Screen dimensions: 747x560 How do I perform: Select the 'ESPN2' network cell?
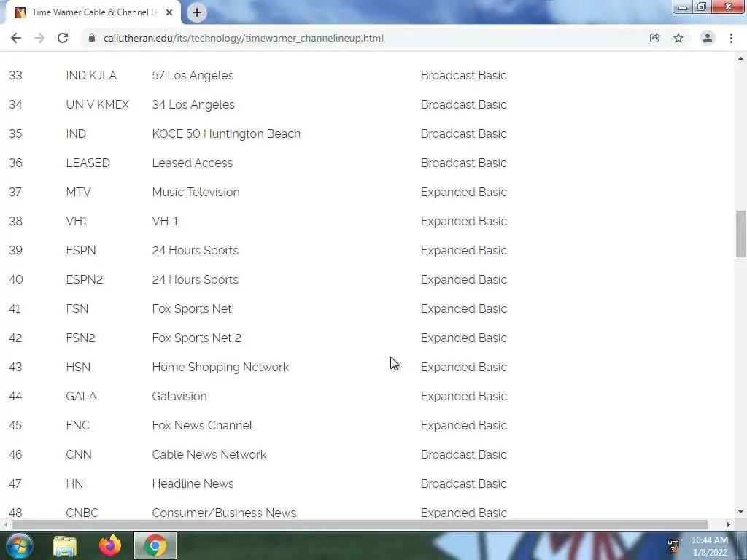point(85,279)
